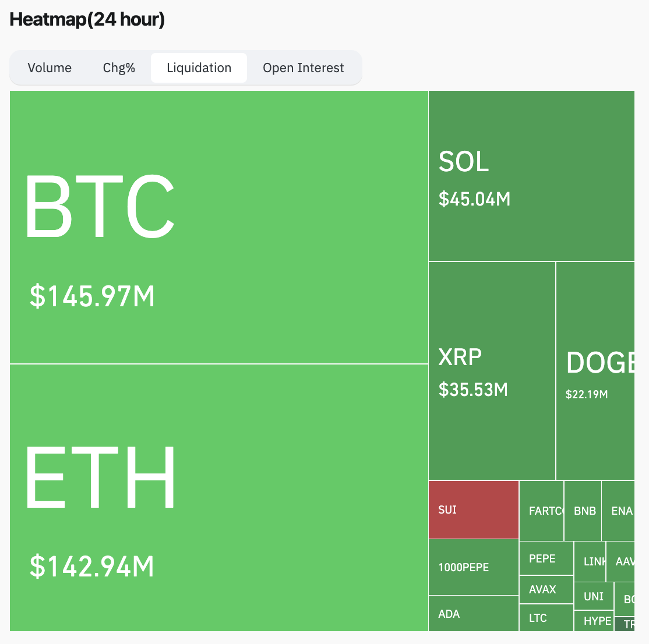
Task: Click the UNI tile
Action: pyautogui.click(x=594, y=596)
